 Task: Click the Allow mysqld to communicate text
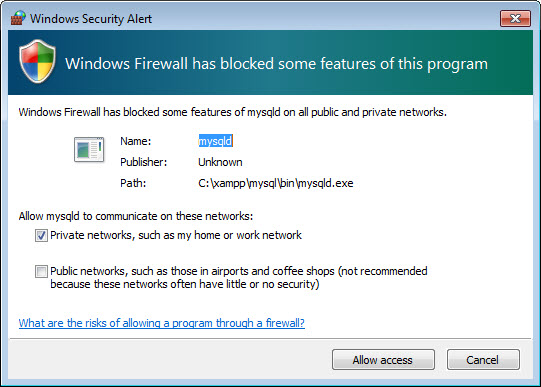[x=136, y=216]
